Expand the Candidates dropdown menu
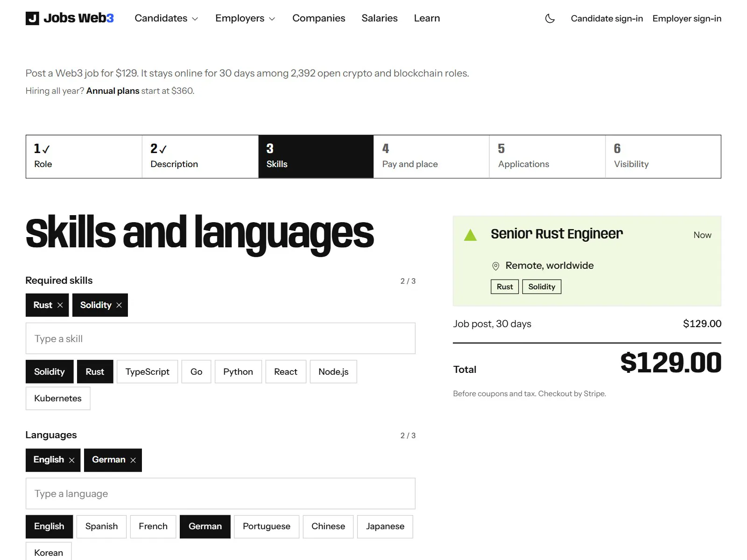 (166, 18)
